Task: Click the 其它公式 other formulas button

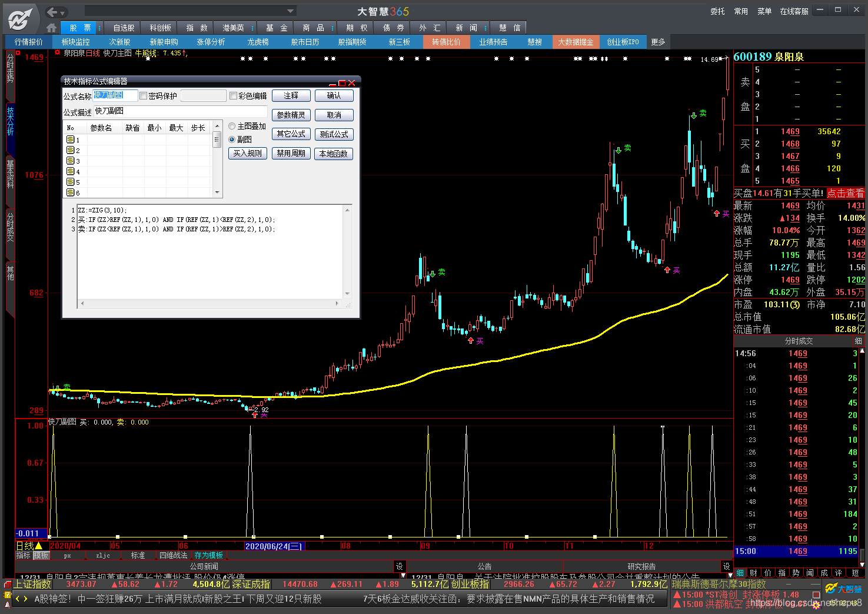Action: coord(291,134)
